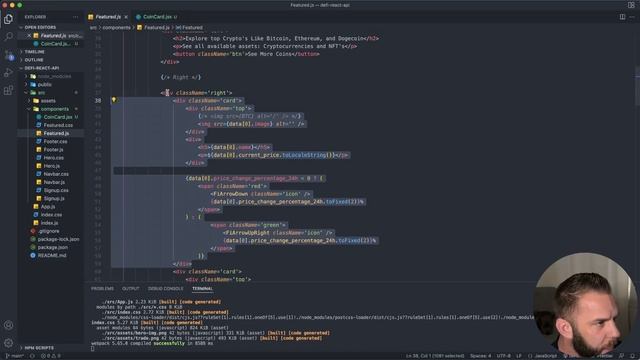
Task: Open the Manage gear icon
Action: pos(8,342)
